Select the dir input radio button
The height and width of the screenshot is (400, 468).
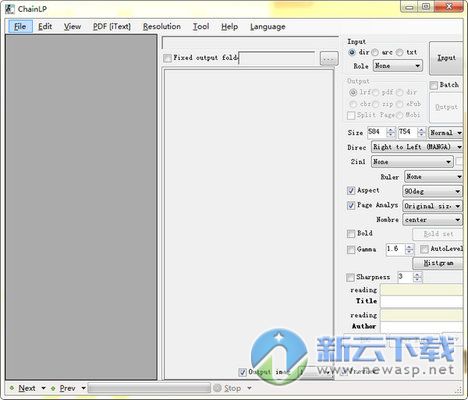[351, 52]
